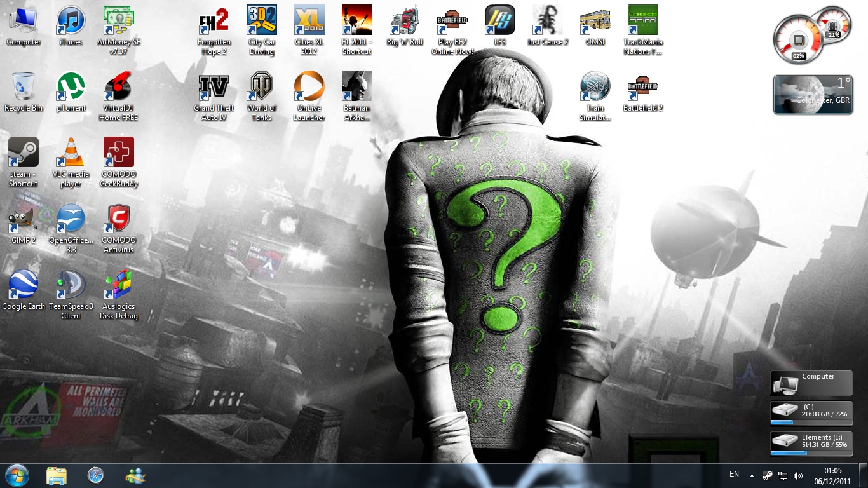868x488 pixels.
Task: Click the steam - Shortcut desktop icon
Action: coord(24,163)
